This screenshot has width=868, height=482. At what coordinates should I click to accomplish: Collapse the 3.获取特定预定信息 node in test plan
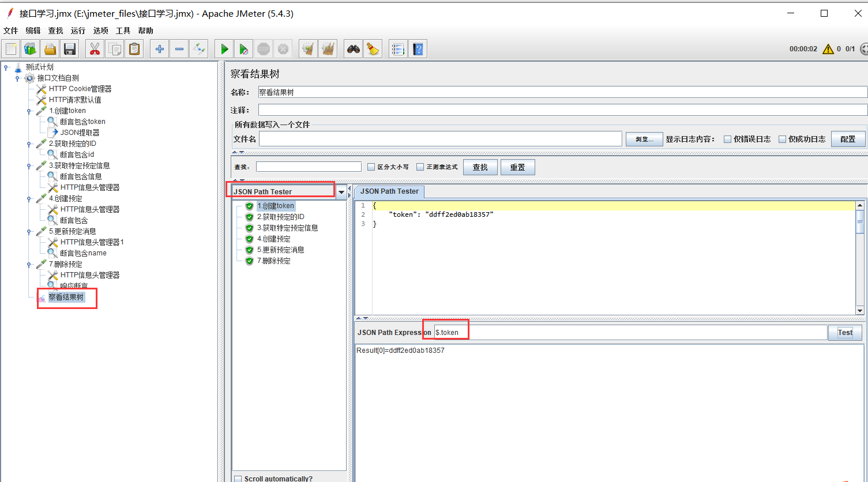click(x=29, y=166)
